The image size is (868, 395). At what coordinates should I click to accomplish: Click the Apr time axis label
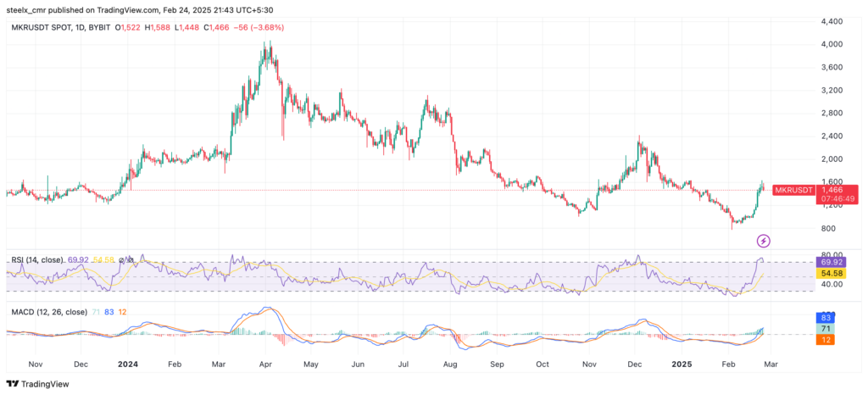(x=266, y=364)
